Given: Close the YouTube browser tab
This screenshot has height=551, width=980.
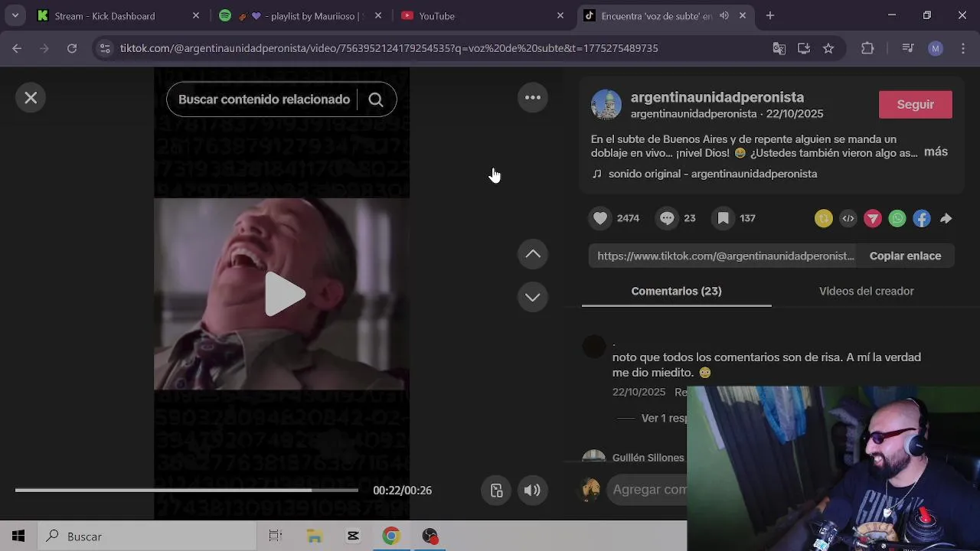Looking at the screenshot, I should pyautogui.click(x=560, y=15).
